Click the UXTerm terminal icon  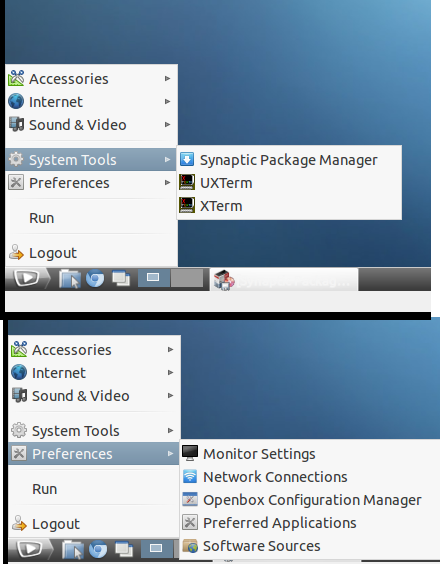187,182
